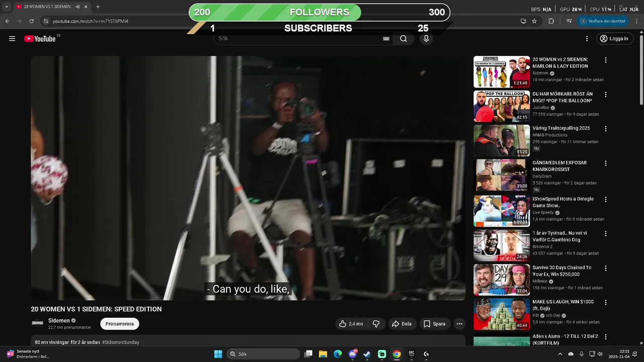This screenshot has width=644, height=362.
Task: Open MAKE US LAUGH, WIN $1000 video title
Action: [563, 305]
